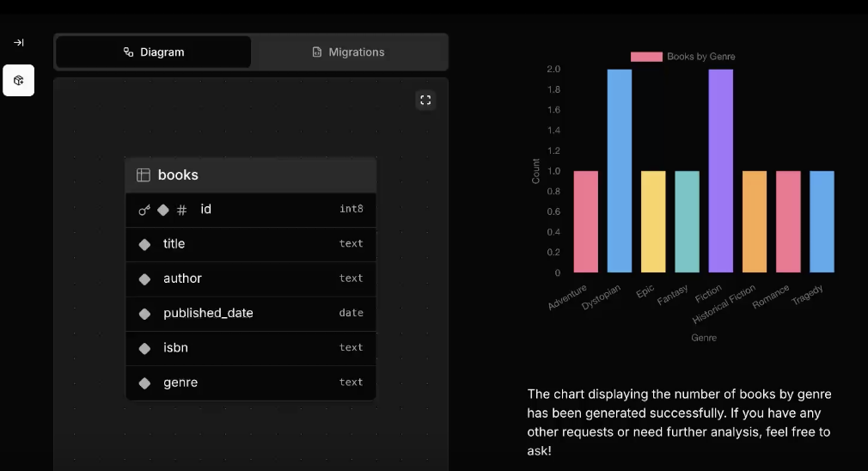Select the published_date column row

(x=250, y=314)
